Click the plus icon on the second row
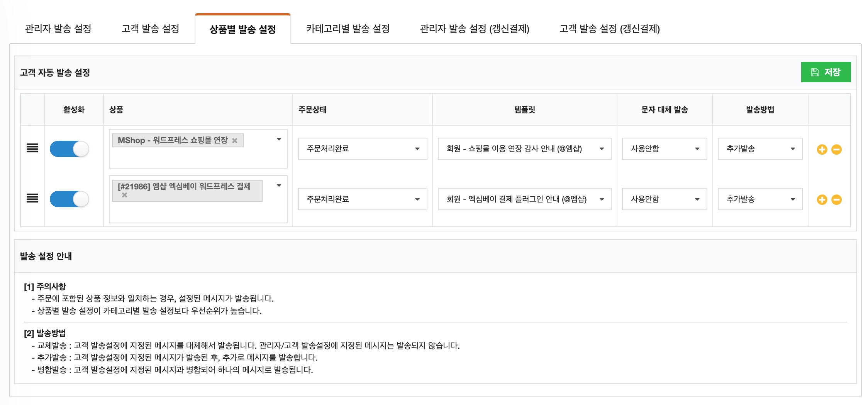The width and height of the screenshot is (868, 405). pos(822,199)
